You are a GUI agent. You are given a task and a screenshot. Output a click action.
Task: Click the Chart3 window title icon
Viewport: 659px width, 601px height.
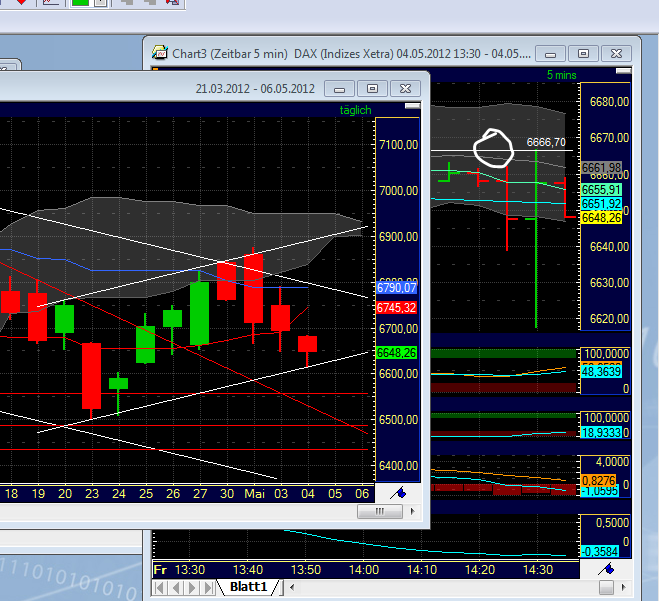coord(160,53)
